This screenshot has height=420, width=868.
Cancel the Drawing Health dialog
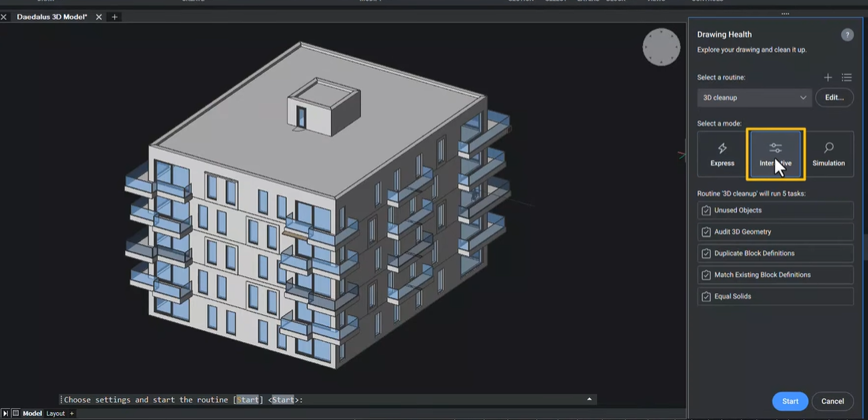click(x=832, y=401)
